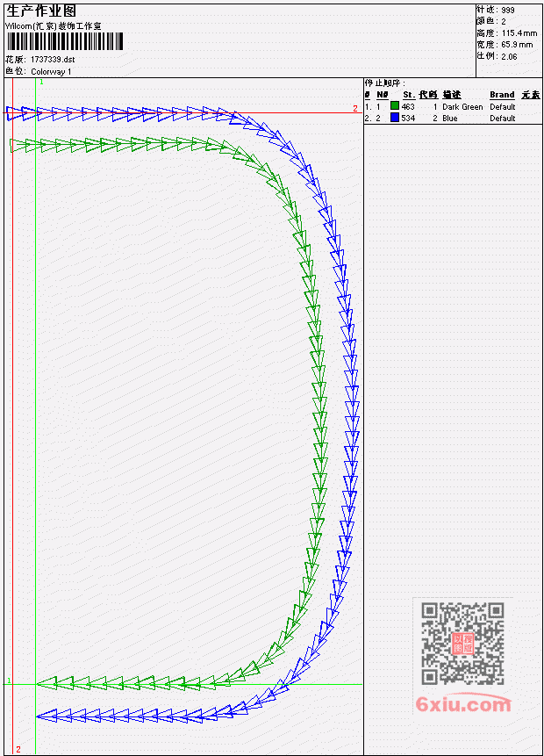544x756 pixels.
Task: Click the 停止顺序 stop sequence heading
Action: coord(384,83)
